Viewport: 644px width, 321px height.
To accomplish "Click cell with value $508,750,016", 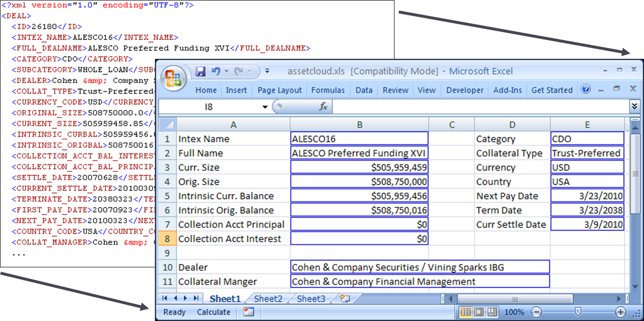I will [359, 210].
